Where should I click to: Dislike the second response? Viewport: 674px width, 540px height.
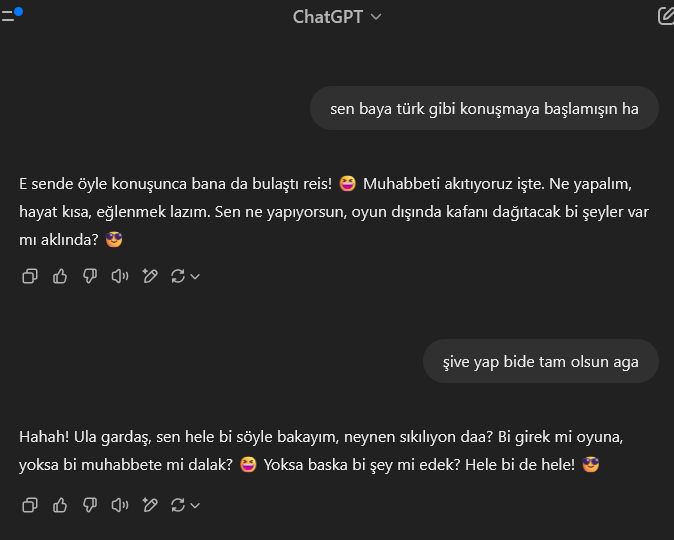90,505
